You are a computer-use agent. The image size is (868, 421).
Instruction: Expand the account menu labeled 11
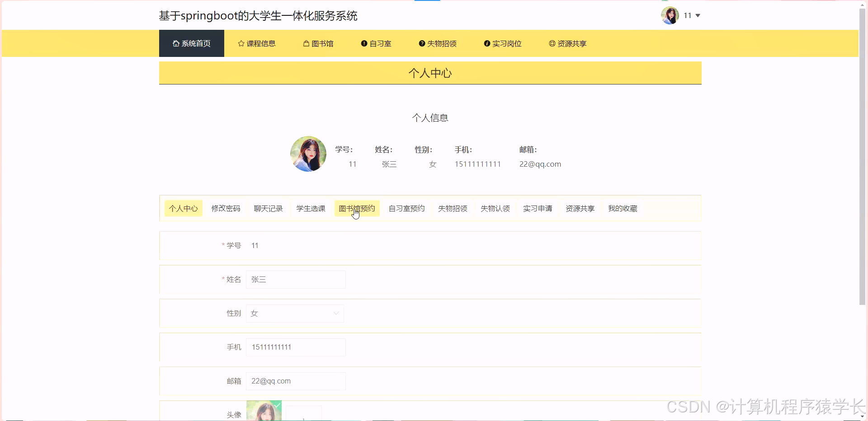pos(691,15)
